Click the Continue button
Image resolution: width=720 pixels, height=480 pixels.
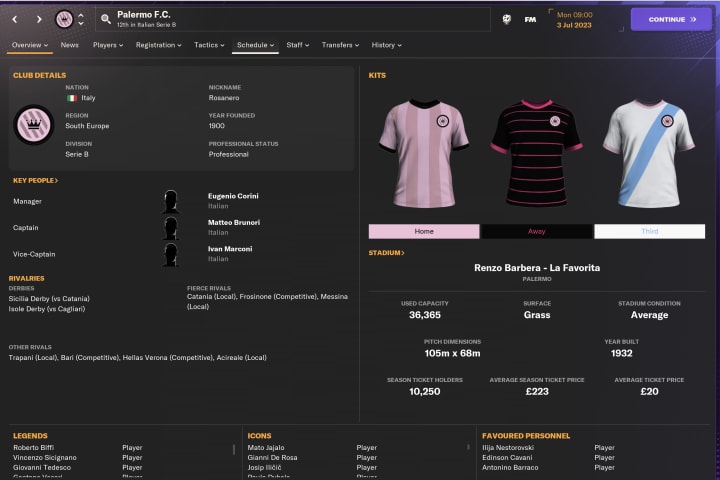click(x=671, y=19)
